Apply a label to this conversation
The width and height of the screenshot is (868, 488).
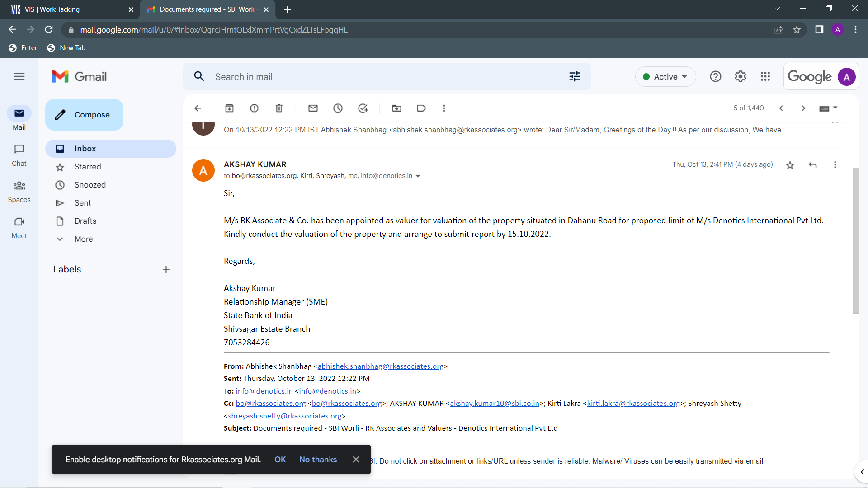pos(421,108)
